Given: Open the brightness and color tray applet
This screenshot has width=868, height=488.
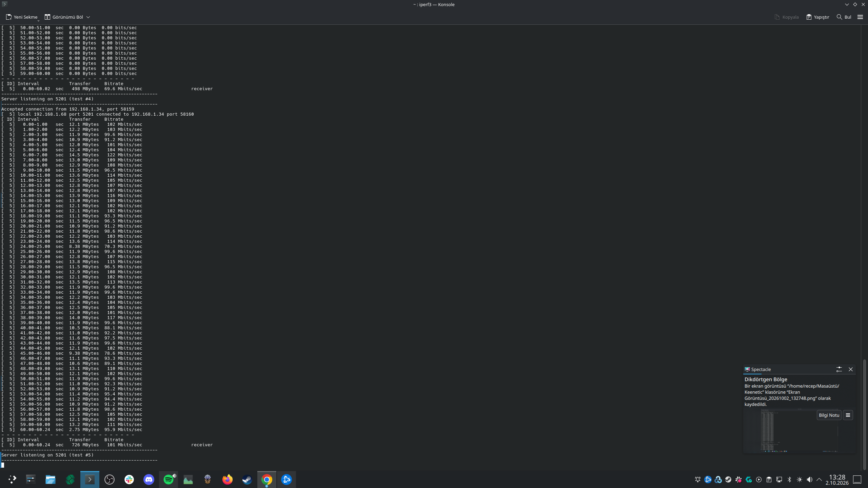Looking at the screenshot, I should click(x=800, y=480).
